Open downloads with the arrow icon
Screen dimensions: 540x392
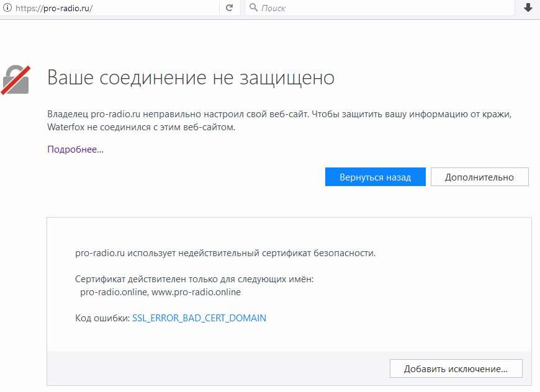point(528,7)
